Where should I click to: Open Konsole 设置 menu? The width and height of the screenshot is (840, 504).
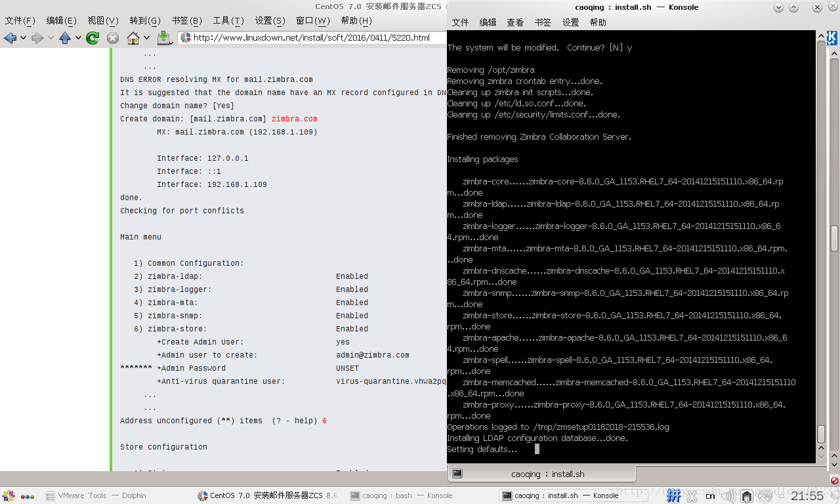pos(570,22)
